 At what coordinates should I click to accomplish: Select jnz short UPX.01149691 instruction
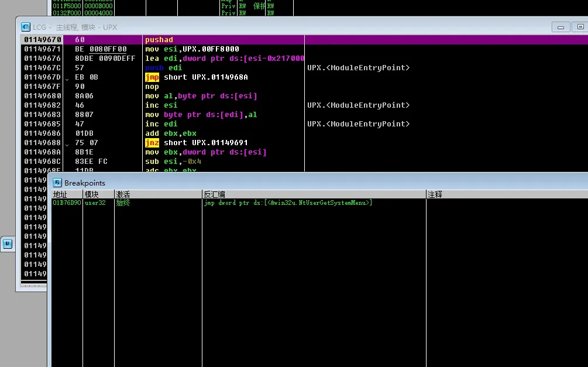click(x=197, y=143)
